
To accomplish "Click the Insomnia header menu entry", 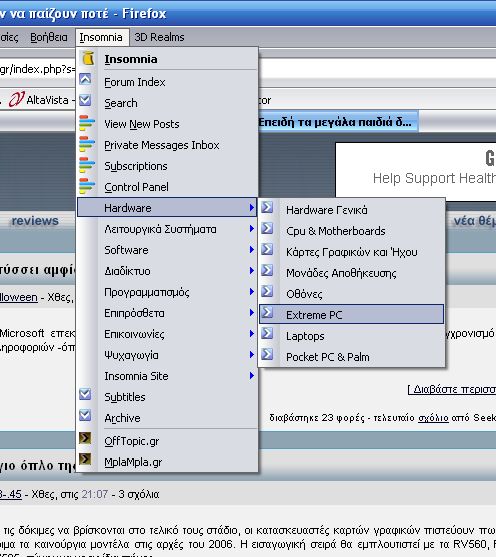I will pyautogui.click(x=167, y=59).
